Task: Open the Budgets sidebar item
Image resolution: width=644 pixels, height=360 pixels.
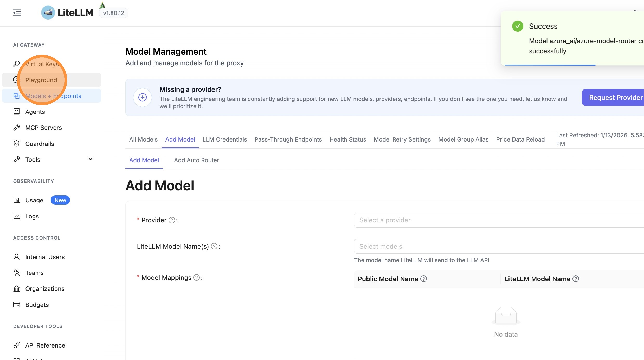Action: tap(37, 305)
